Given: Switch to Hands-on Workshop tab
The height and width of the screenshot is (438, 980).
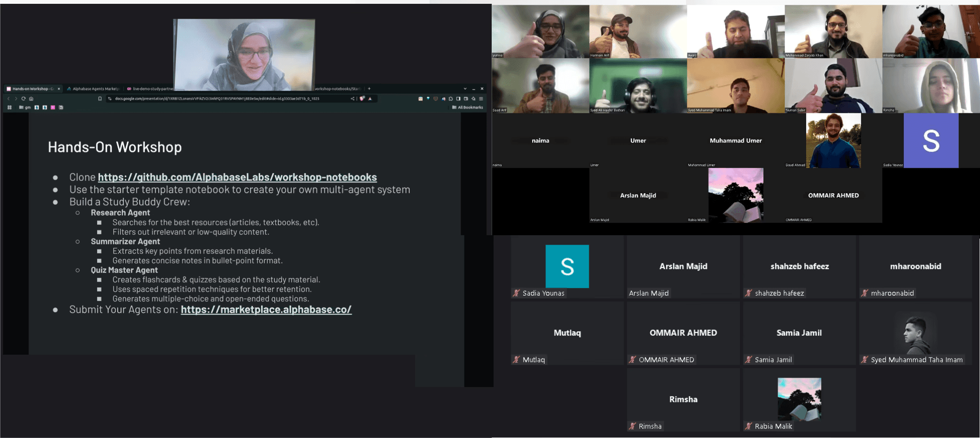Looking at the screenshot, I should click(32, 89).
